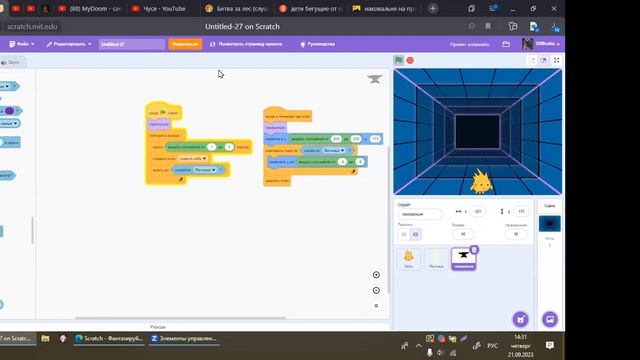The width and height of the screenshot is (640, 360).
Task: Click the delete this clone block
Action: 277,180
